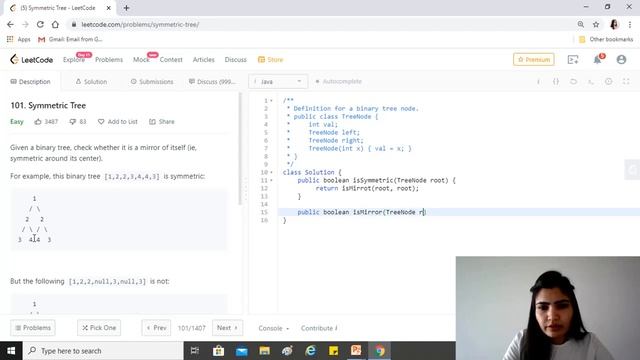640x360 pixels.
Task: Open Mail app on taskbar
Action: [242, 351]
